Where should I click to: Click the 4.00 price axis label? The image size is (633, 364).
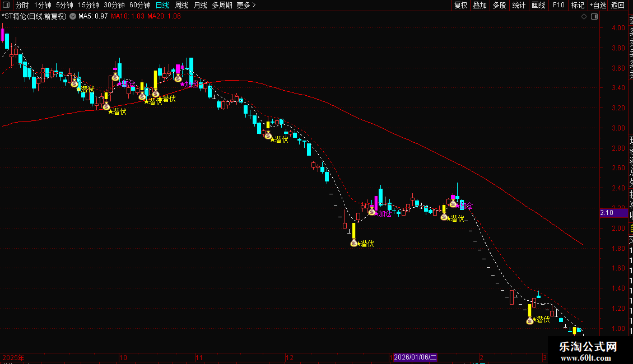click(x=618, y=28)
